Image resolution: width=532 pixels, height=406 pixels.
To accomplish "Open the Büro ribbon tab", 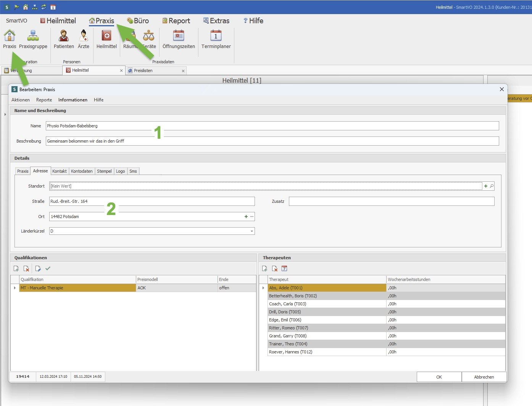I will [x=138, y=21].
